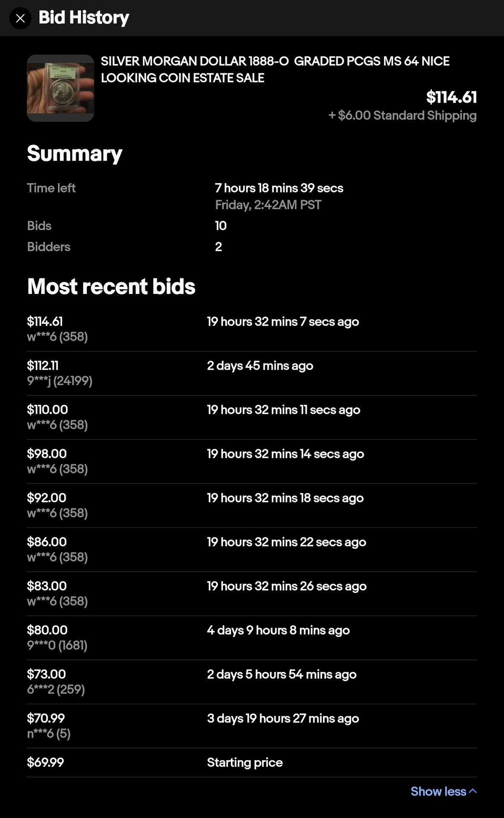Image resolution: width=504 pixels, height=818 pixels.
Task: Select the $80.00 bid row
Action: coord(252,638)
